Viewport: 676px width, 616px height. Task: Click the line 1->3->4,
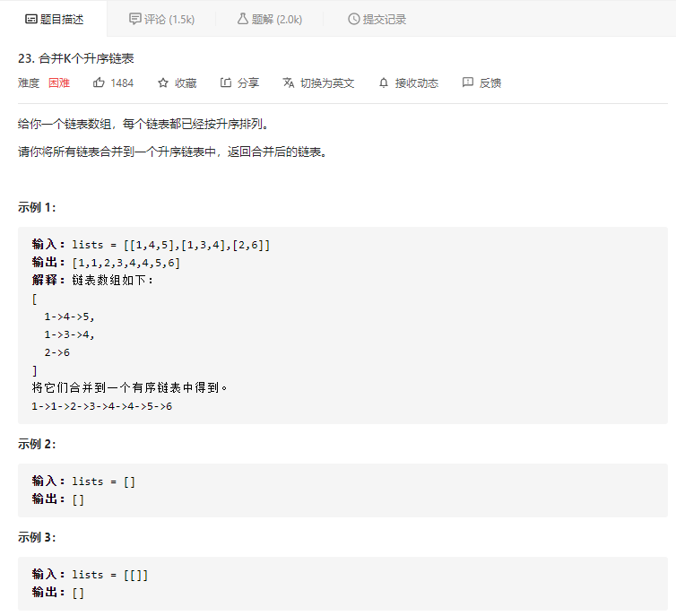point(69,334)
